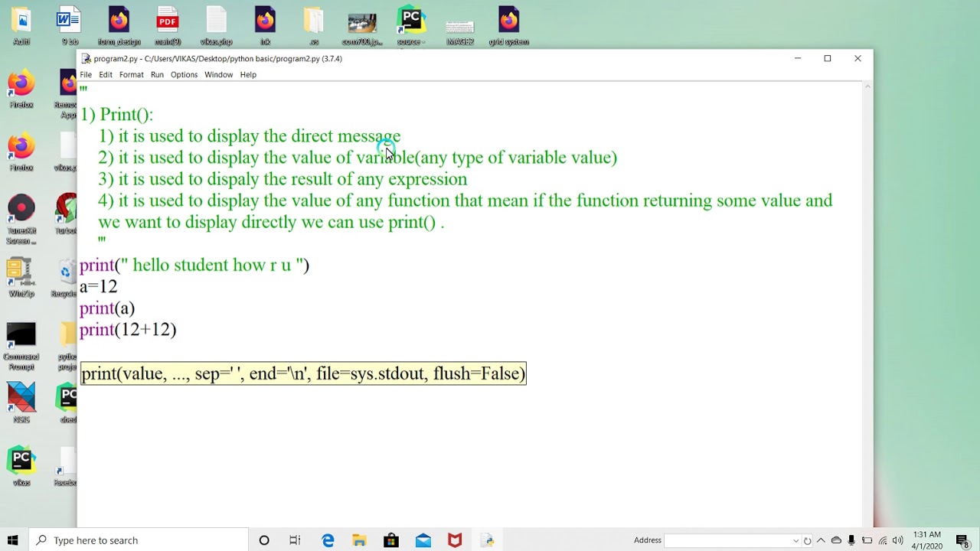
Task: Click the line 'print(12+12)' in editor
Action: (128, 330)
